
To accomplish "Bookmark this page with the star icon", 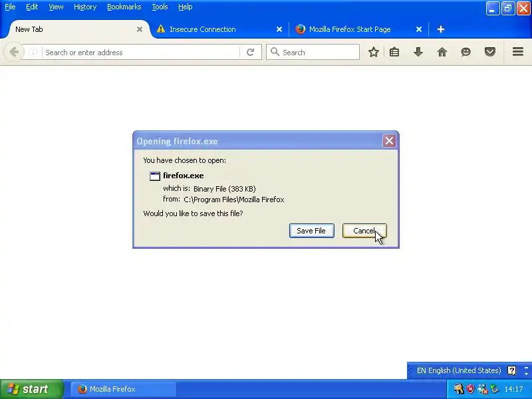I will click(374, 52).
